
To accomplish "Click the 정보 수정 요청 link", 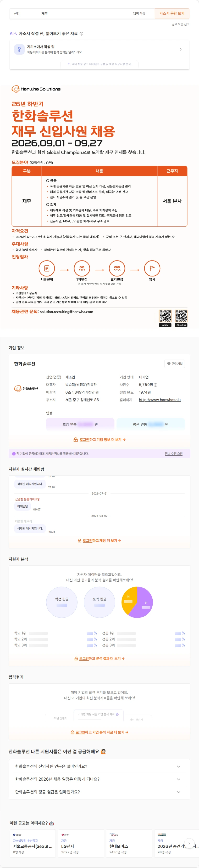I will 174,453.
